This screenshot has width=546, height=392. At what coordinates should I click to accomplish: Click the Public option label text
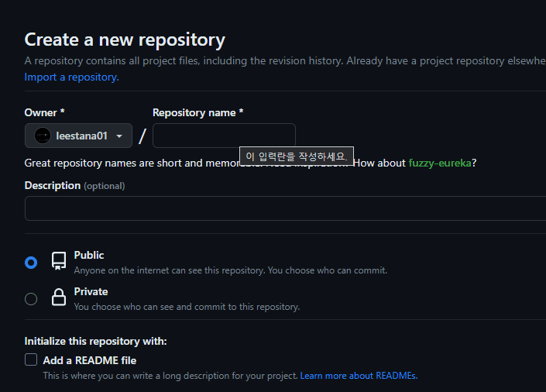(x=89, y=255)
